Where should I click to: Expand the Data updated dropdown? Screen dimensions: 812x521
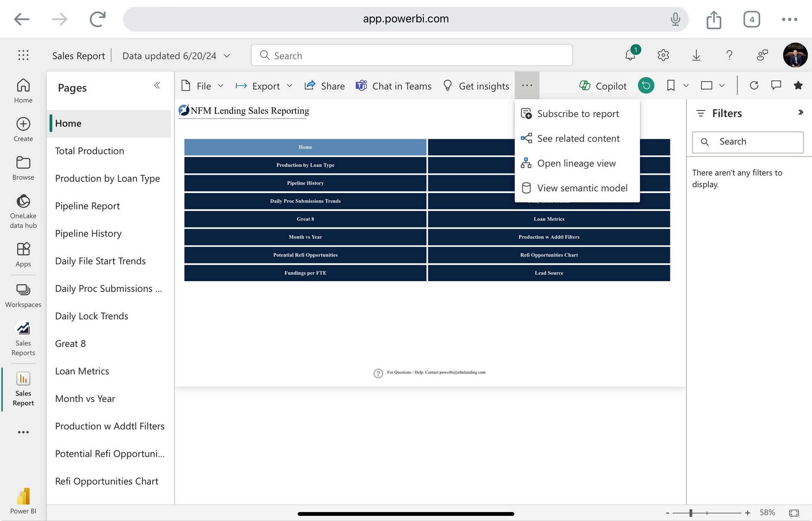point(227,56)
